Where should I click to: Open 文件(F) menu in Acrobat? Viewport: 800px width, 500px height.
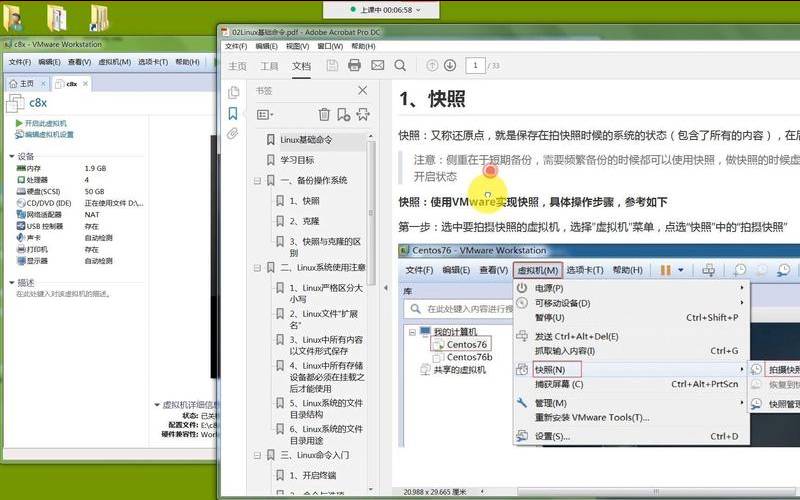pyautogui.click(x=236, y=46)
